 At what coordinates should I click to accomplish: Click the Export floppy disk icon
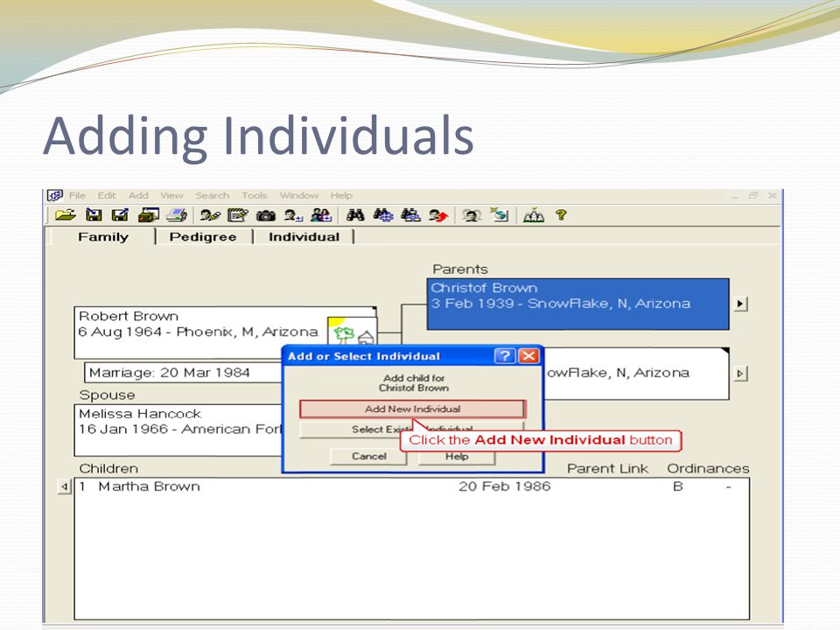pos(120,215)
